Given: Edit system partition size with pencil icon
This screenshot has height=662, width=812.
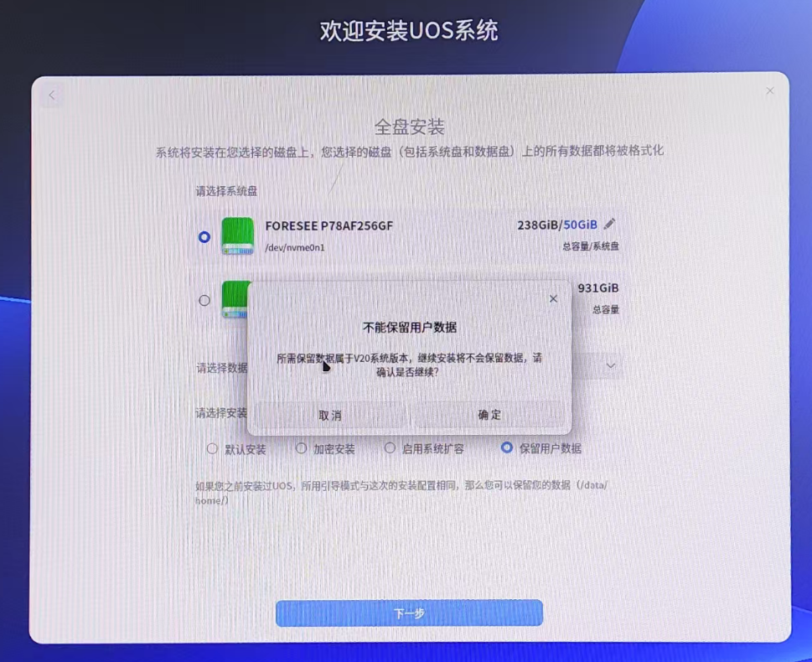Looking at the screenshot, I should [x=609, y=225].
